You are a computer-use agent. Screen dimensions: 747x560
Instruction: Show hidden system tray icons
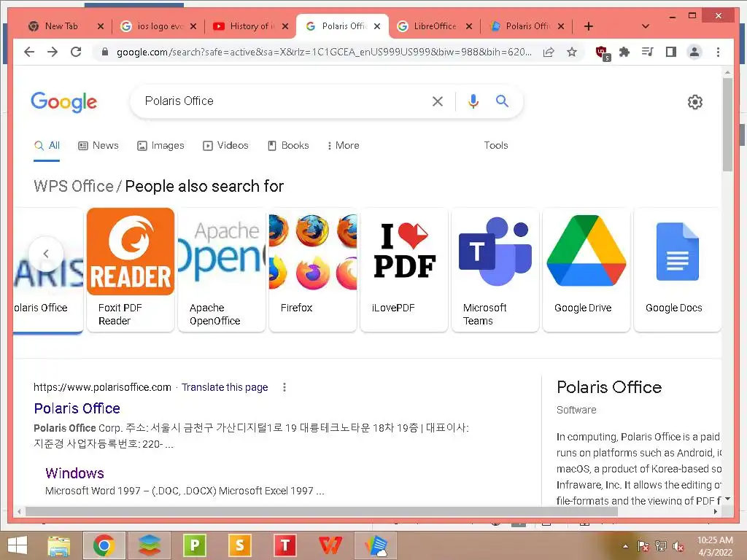(x=625, y=546)
